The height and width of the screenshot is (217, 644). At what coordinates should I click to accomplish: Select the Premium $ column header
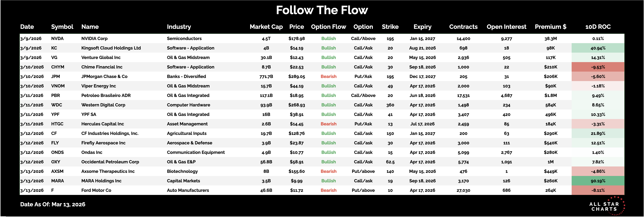pyautogui.click(x=550, y=27)
